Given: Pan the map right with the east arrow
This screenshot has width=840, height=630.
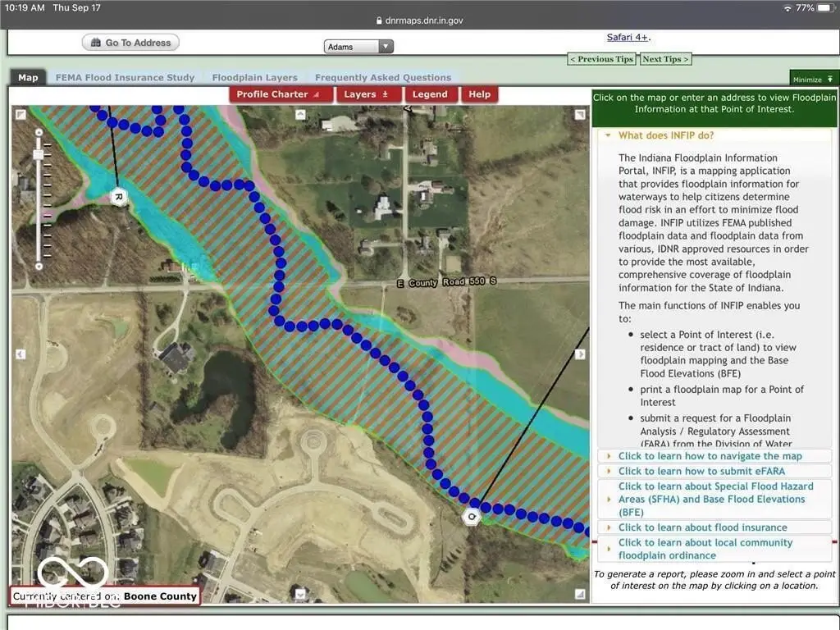Looking at the screenshot, I should pos(581,354).
